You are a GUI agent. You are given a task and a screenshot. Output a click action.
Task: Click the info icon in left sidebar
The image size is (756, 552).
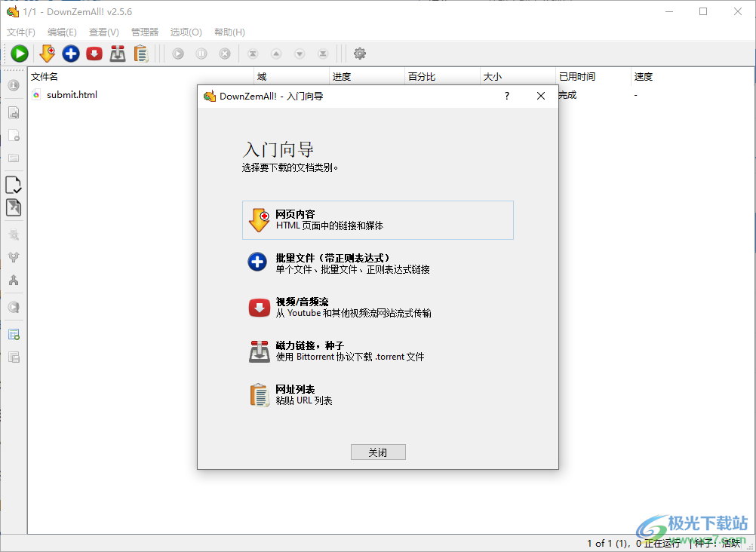[14, 85]
